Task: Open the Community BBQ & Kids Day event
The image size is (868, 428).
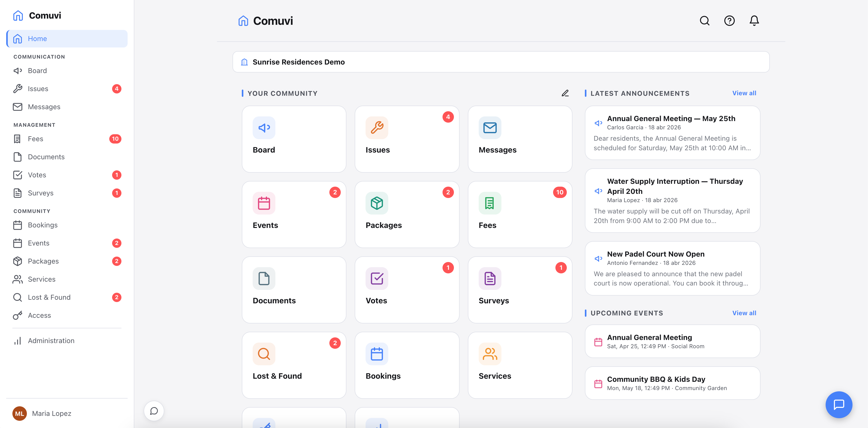Action: pyautogui.click(x=672, y=383)
